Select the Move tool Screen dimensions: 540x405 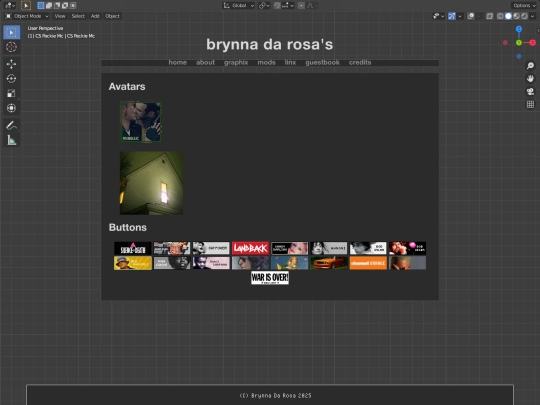pos(11,64)
